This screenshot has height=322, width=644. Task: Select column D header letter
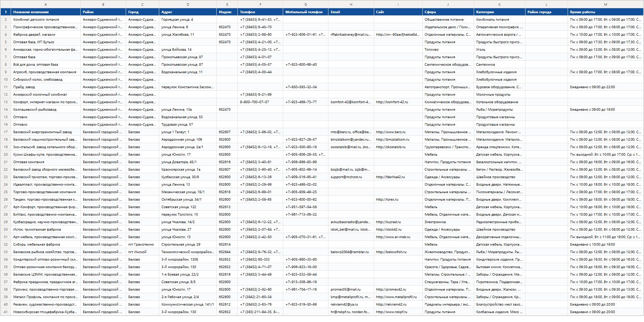coord(188,4)
